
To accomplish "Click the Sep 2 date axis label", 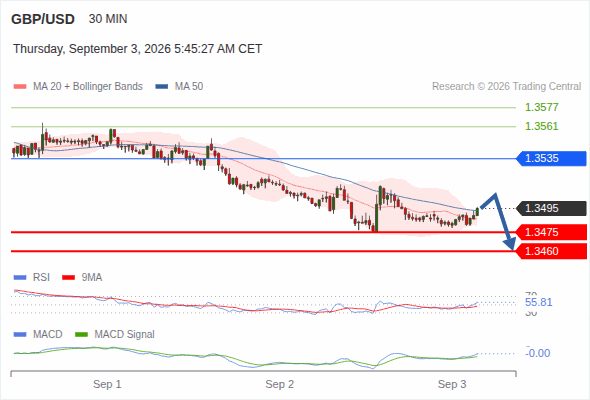I will point(280,385).
